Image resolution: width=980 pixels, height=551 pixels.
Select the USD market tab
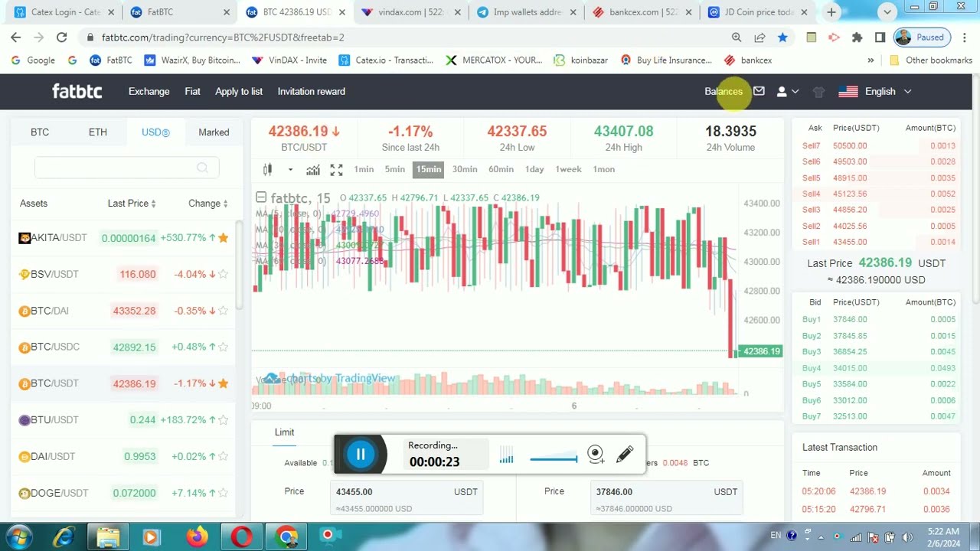(x=155, y=132)
